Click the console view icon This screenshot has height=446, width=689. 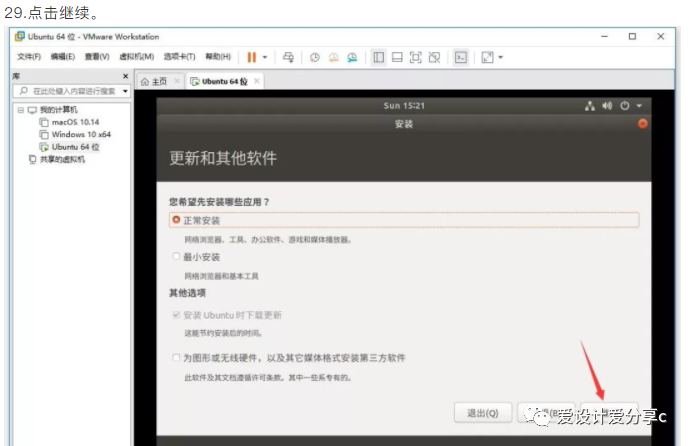(461, 57)
